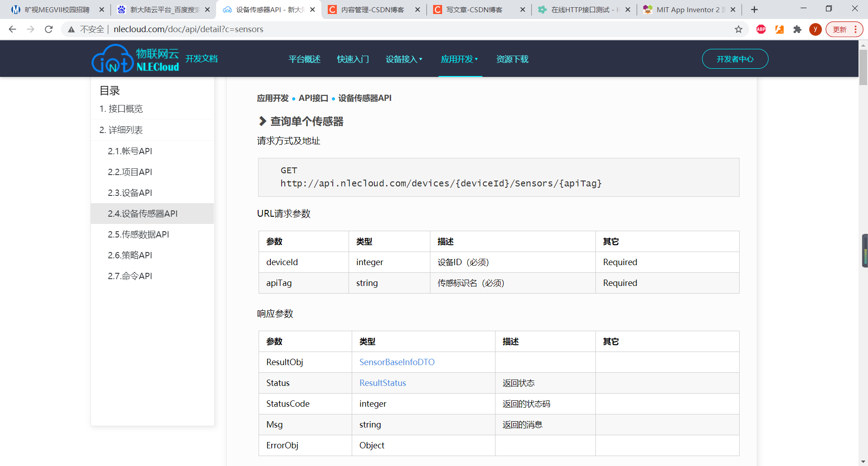
Task: Open 2.1.帐号API section
Action: point(130,151)
